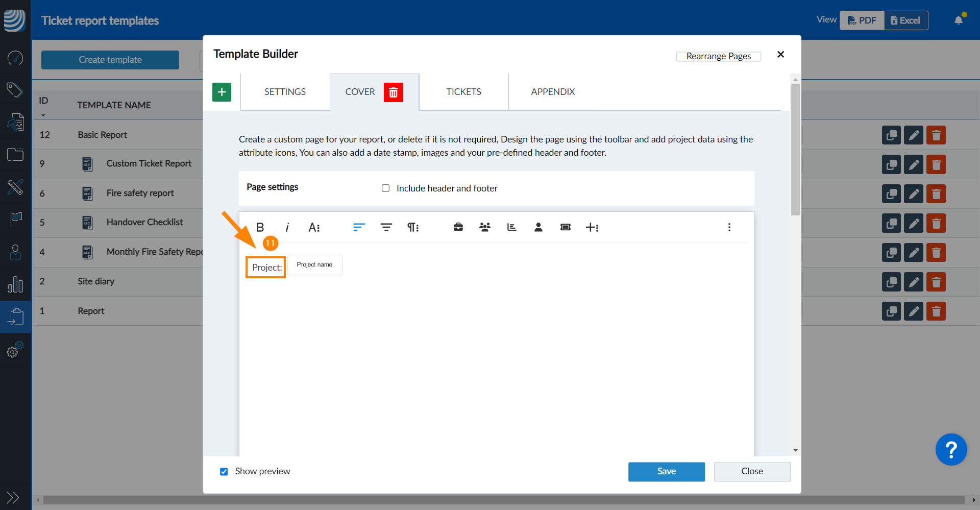The image size is (980, 510).
Task: Enable Include header and footer checkbox
Action: click(386, 188)
